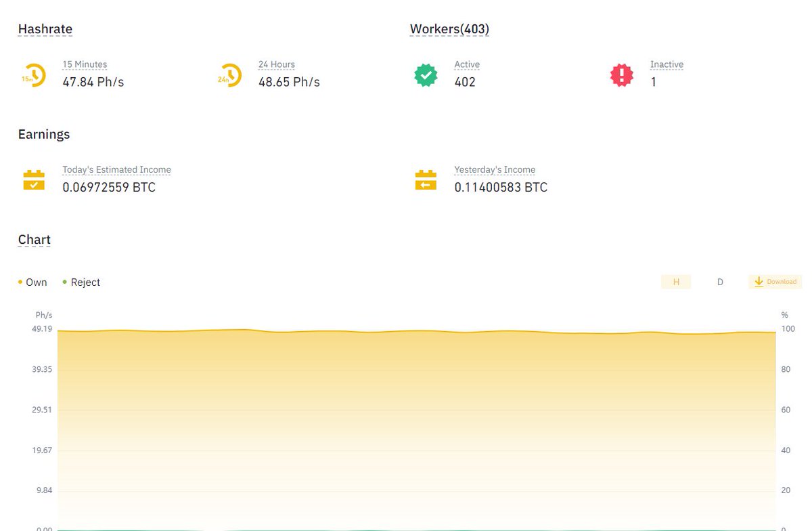Viewport: 812px width, 531px height.
Task: Click the Earnings section heading
Action: click(x=44, y=134)
